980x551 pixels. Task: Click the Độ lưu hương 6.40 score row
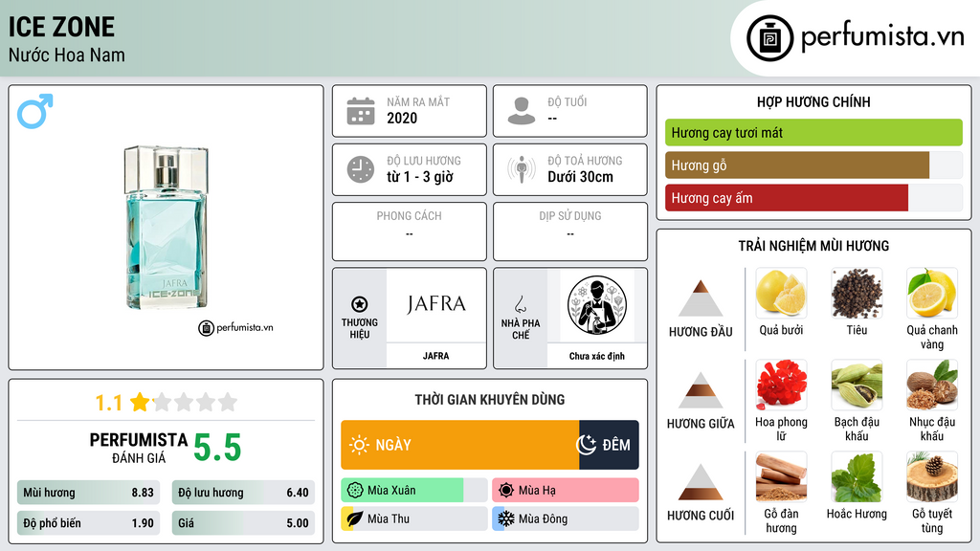click(243, 493)
